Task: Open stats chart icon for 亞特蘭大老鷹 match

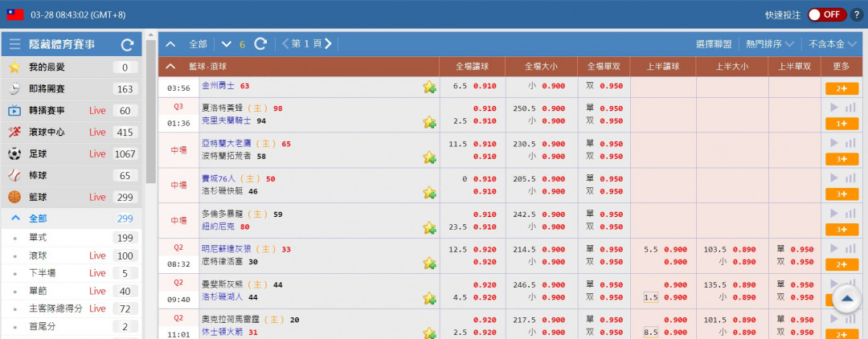Action: pyautogui.click(x=850, y=143)
